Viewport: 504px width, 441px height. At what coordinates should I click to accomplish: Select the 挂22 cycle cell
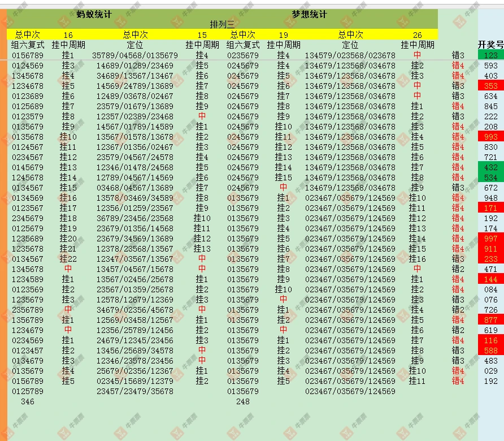(68, 259)
